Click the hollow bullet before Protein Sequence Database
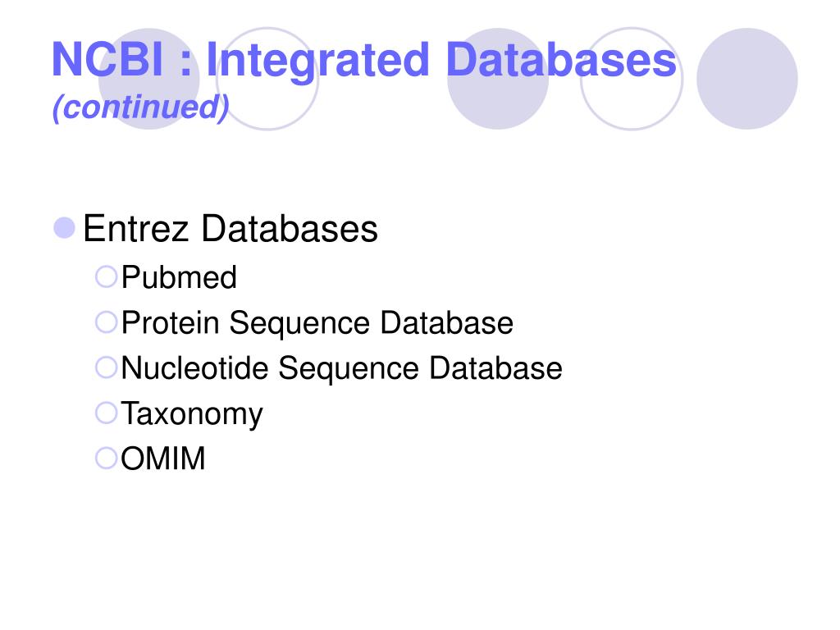The width and height of the screenshot is (840, 630). 106,322
